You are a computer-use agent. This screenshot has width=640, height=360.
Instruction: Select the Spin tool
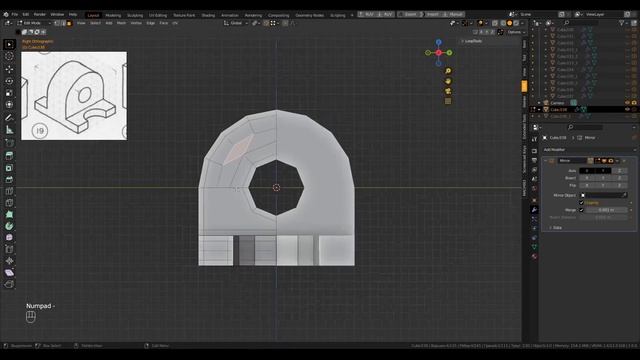(9, 226)
